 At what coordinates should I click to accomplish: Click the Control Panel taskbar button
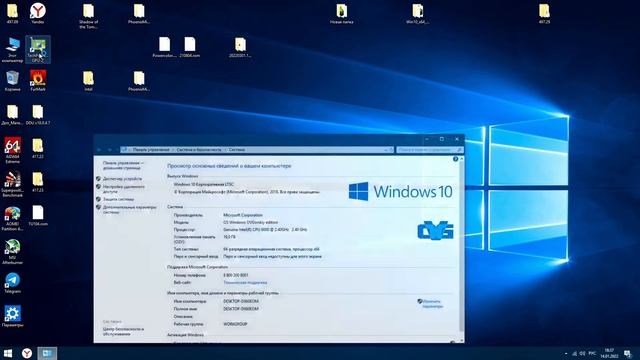[x=47, y=353]
